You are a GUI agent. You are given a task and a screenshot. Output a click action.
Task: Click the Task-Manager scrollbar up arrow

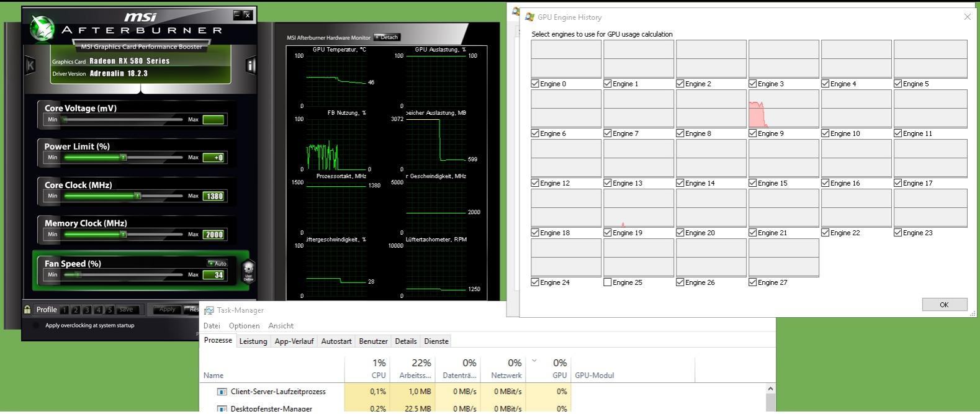771,389
